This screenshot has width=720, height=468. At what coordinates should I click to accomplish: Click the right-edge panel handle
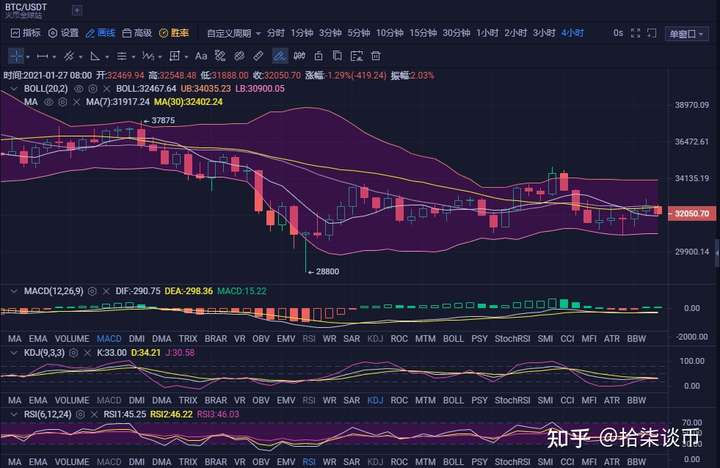point(717,253)
